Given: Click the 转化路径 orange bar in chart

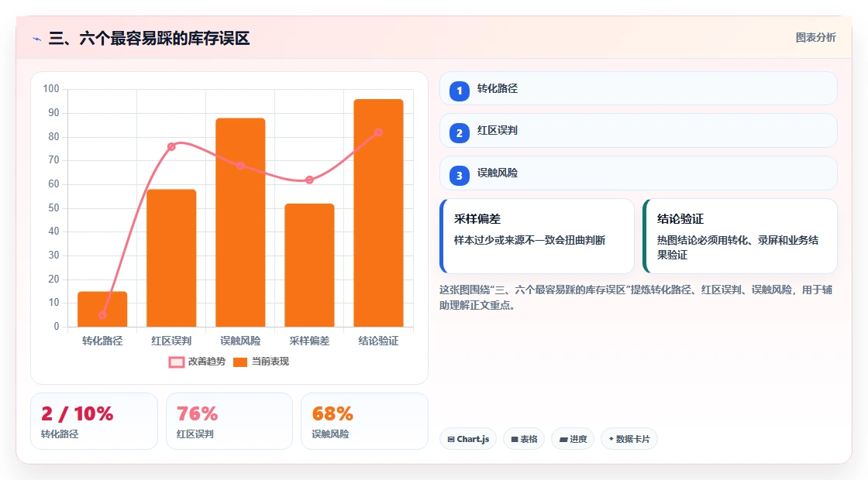Looking at the screenshot, I should (x=102, y=309).
